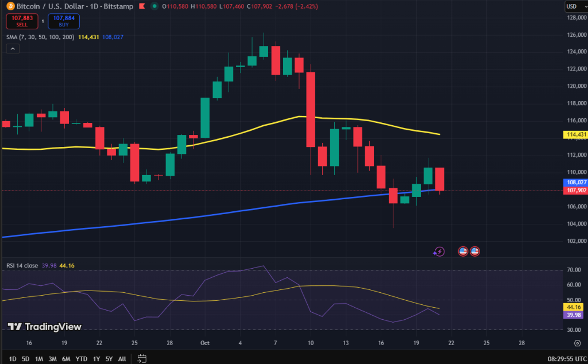Click the BUY 107,884 button

[64, 21]
